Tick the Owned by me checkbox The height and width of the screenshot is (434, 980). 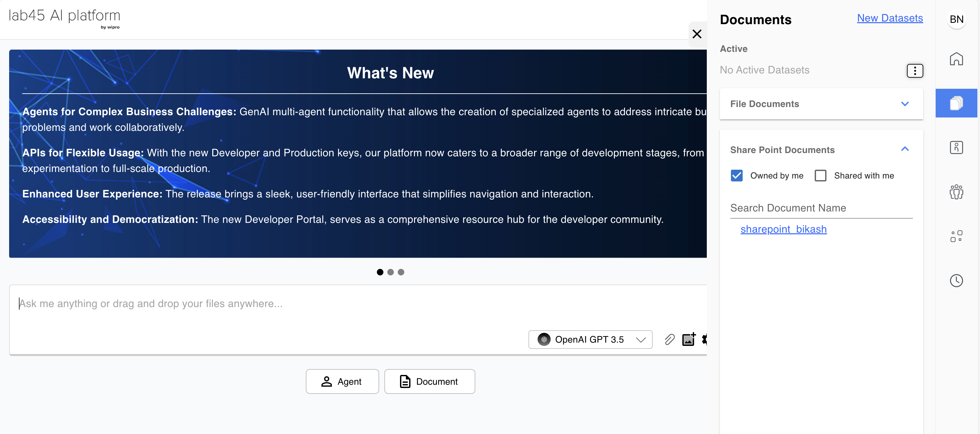[x=736, y=176]
